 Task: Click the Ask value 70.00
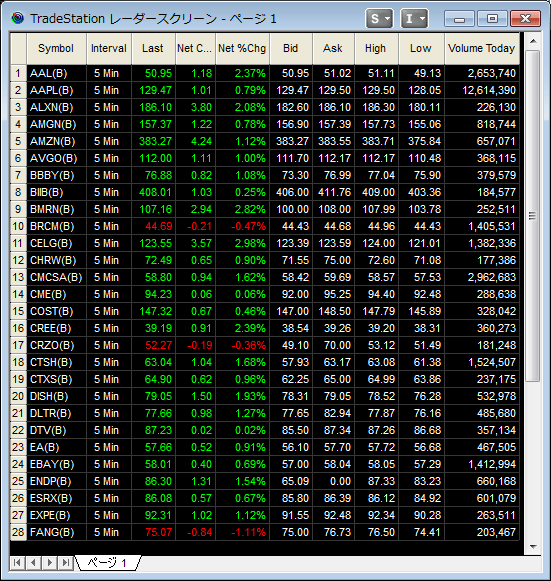333,345
